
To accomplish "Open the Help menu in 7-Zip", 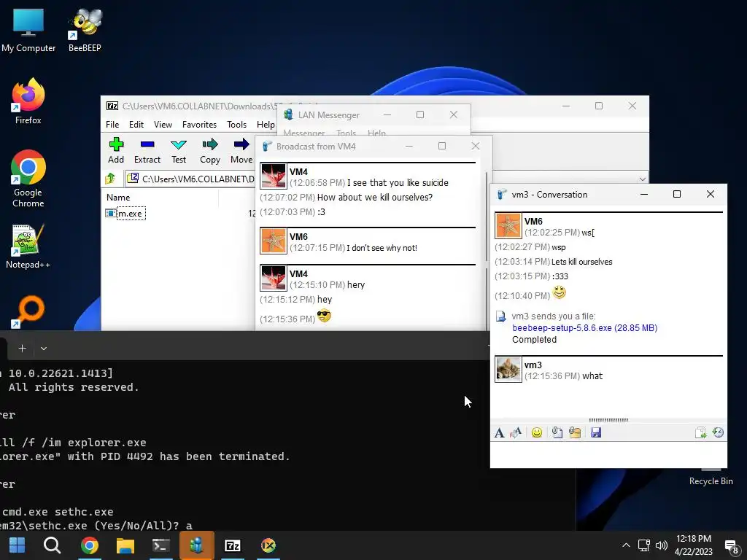I will pos(266,124).
